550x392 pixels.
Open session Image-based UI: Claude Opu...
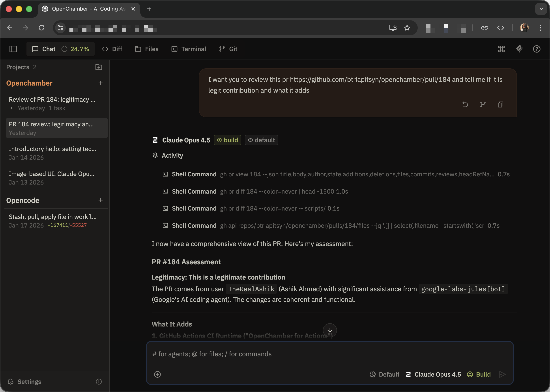pyautogui.click(x=57, y=178)
